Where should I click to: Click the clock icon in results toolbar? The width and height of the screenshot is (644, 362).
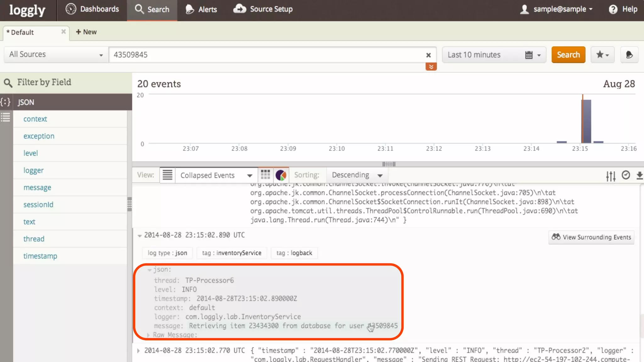(x=626, y=175)
